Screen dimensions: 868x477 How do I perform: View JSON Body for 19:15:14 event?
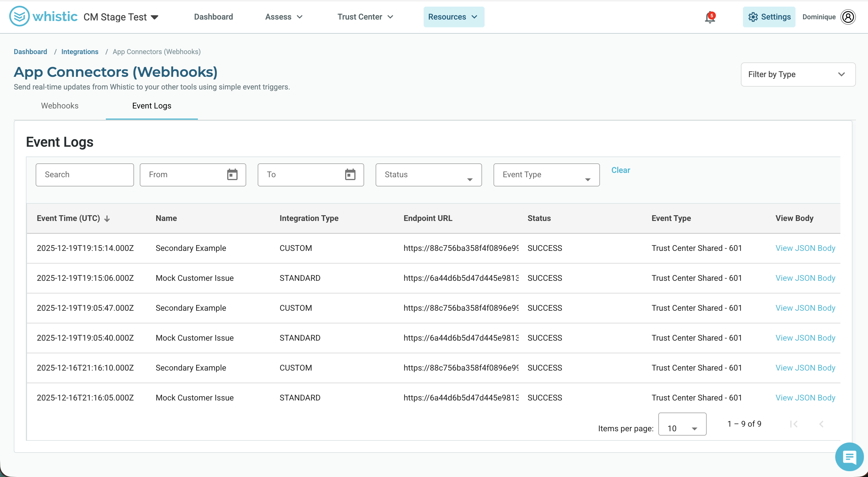pos(805,248)
